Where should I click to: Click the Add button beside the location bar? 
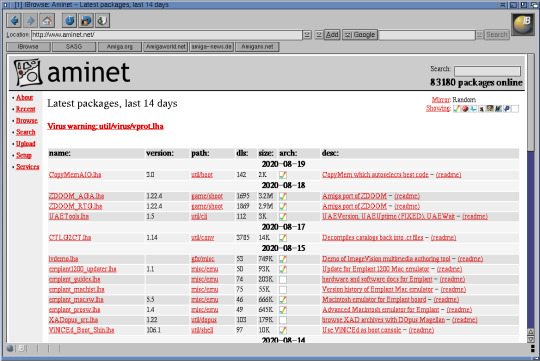pyautogui.click(x=332, y=35)
